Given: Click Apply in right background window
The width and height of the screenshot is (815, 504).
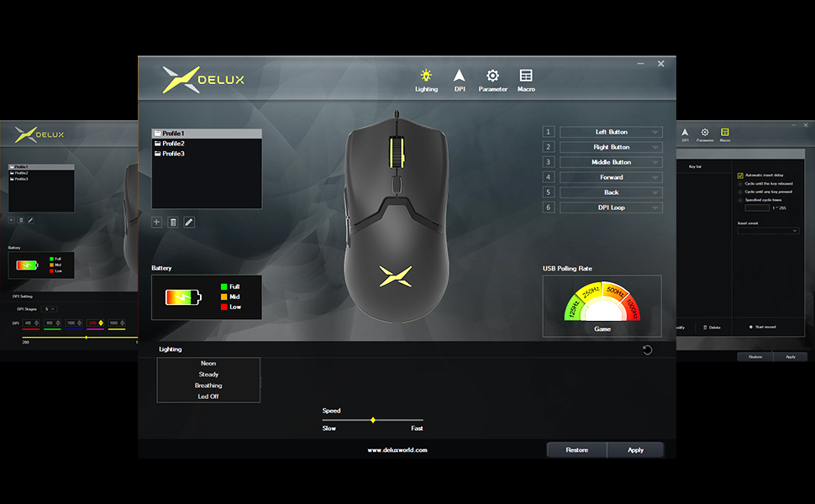Looking at the screenshot, I should (790, 357).
